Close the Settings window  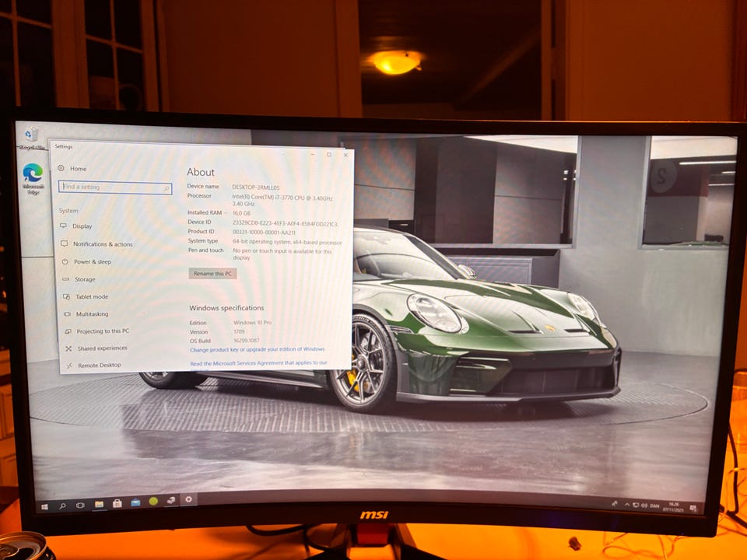[345, 155]
